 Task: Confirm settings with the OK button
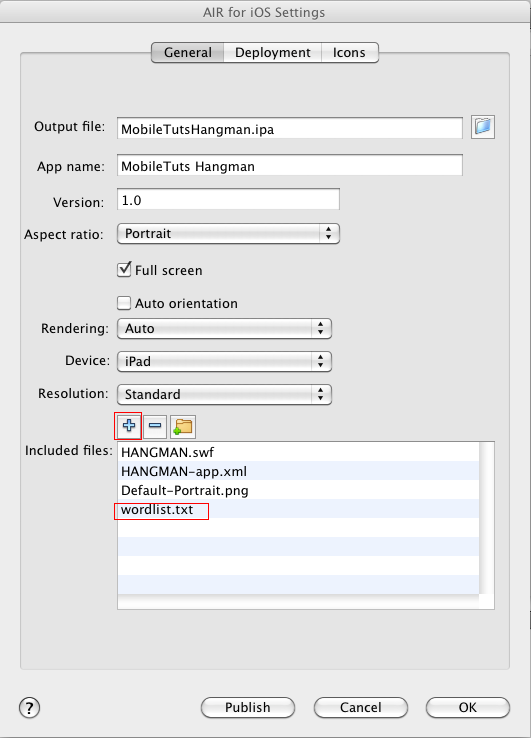(467, 707)
